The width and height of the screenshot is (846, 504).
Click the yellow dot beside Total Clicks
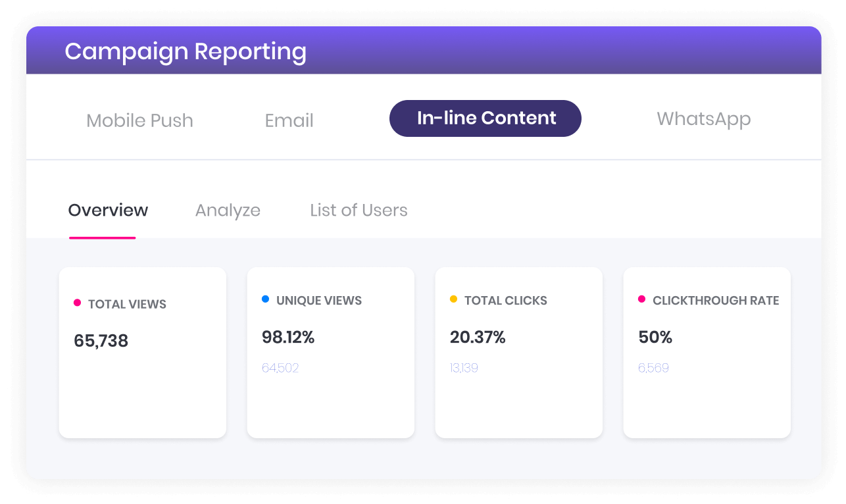pyautogui.click(x=453, y=299)
